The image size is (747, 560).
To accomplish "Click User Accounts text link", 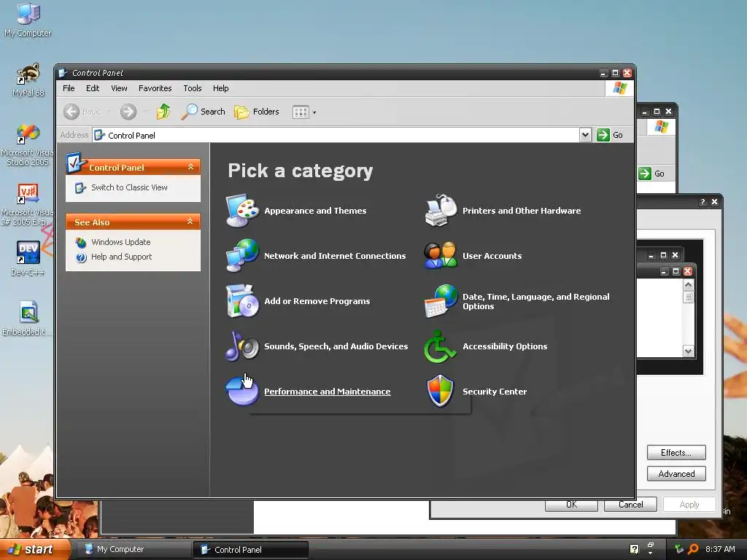I will pos(492,256).
